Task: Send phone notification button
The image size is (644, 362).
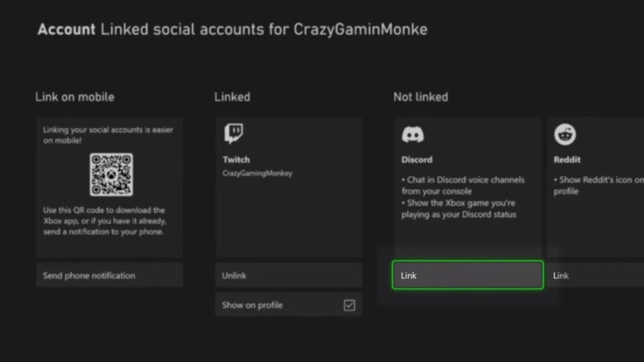Action: pos(110,276)
